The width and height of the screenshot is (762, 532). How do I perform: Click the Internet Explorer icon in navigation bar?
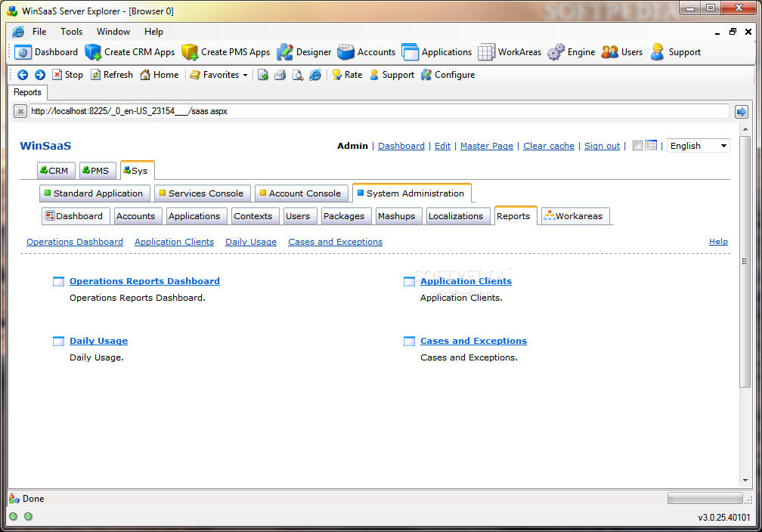(x=315, y=75)
